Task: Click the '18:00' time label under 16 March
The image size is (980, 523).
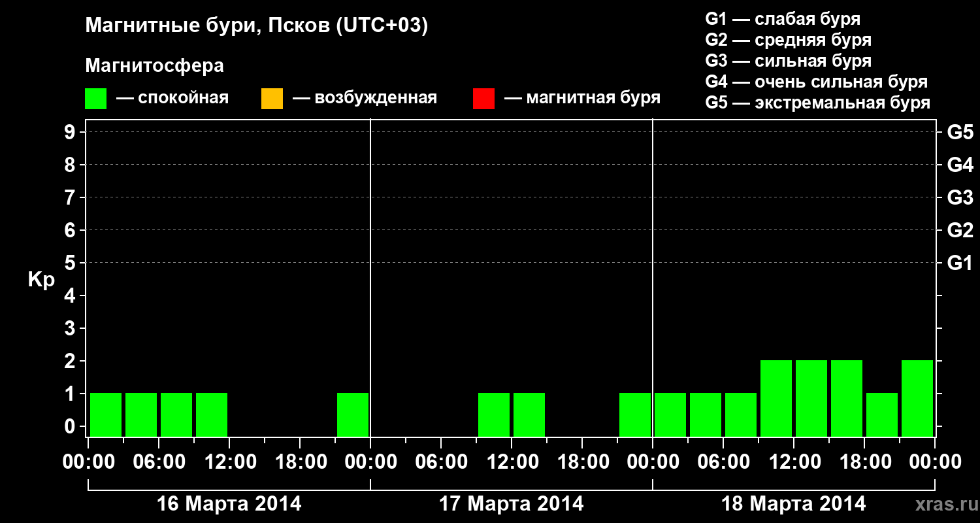Action: [x=300, y=462]
